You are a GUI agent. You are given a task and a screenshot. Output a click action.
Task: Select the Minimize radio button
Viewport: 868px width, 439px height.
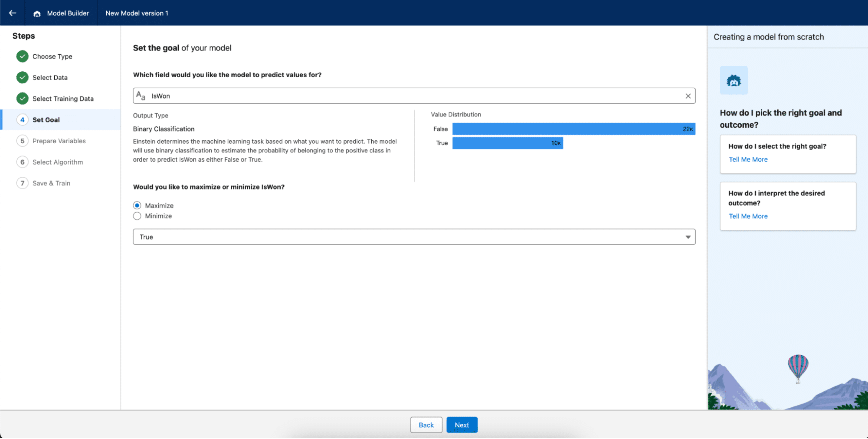pyautogui.click(x=137, y=216)
